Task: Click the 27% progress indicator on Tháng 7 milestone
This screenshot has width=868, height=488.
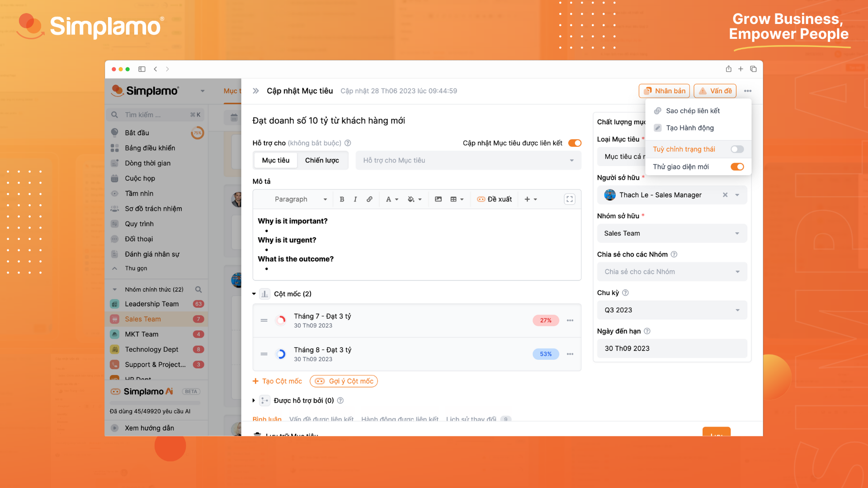Action: [544, 320]
